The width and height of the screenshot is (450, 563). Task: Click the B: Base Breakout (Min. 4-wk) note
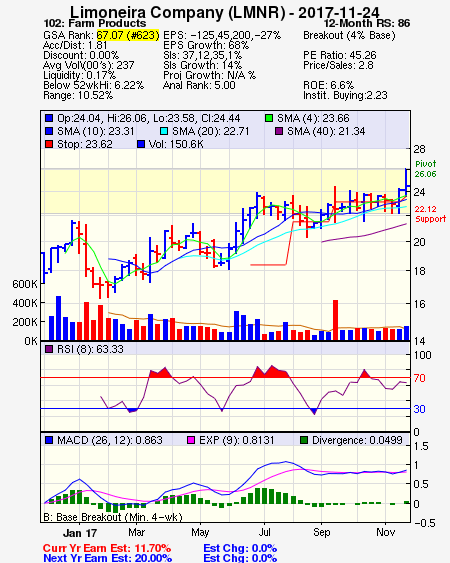(113, 517)
